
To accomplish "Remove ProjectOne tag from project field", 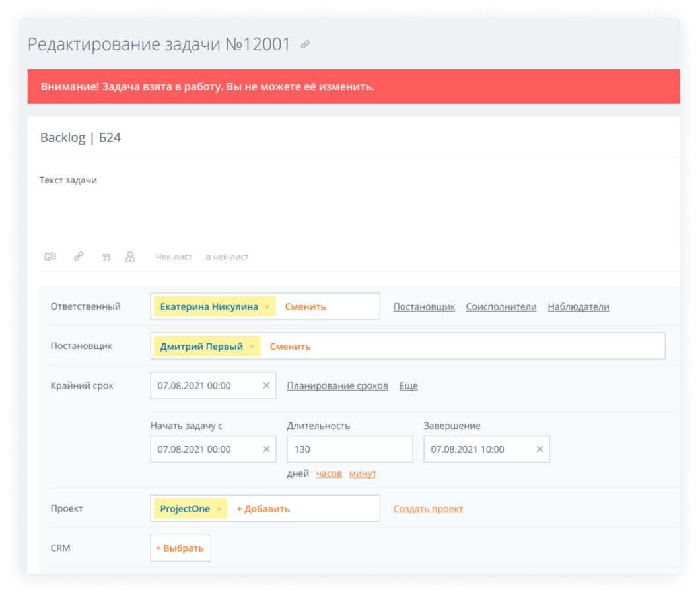I will click(219, 509).
